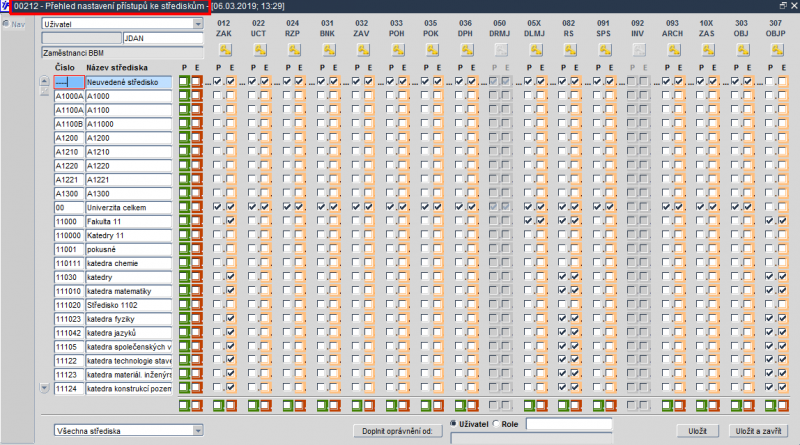
Task: Click the Název střediska column header
Action: (117, 67)
